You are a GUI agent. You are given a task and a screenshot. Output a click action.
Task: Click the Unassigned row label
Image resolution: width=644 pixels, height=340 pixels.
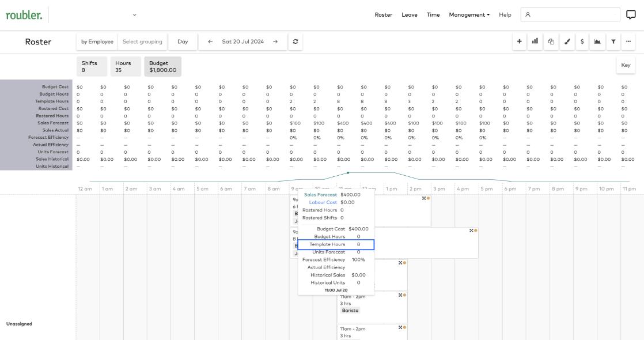pyautogui.click(x=19, y=324)
